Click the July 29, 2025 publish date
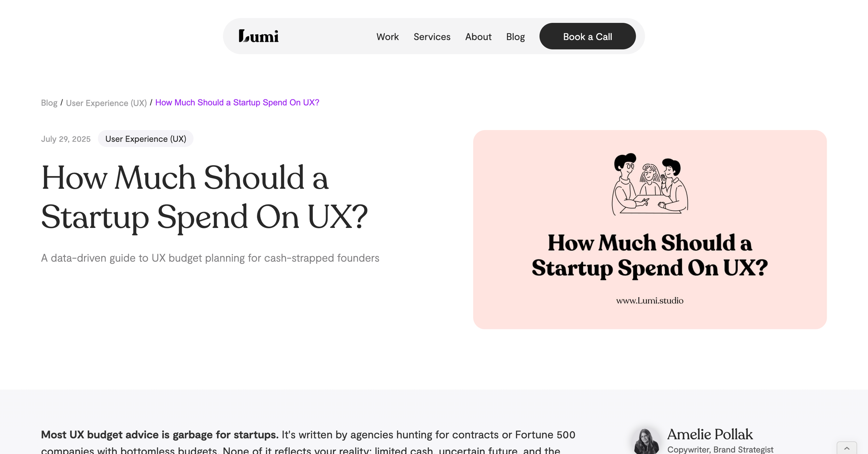The width and height of the screenshot is (868, 454). tap(66, 139)
